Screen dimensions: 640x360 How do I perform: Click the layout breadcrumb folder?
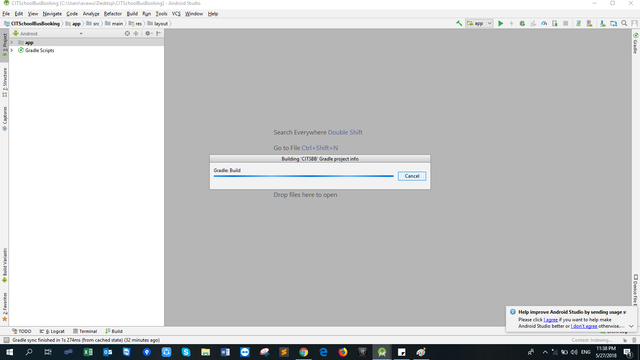[158, 24]
